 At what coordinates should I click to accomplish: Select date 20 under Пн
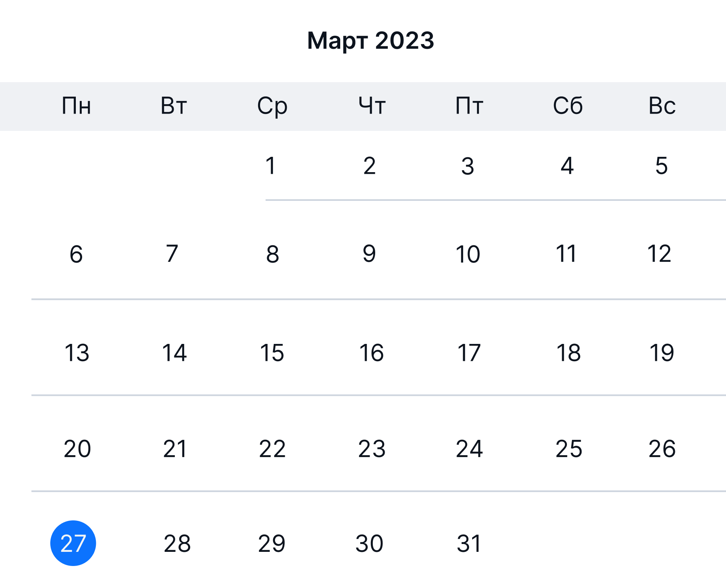point(77,448)
